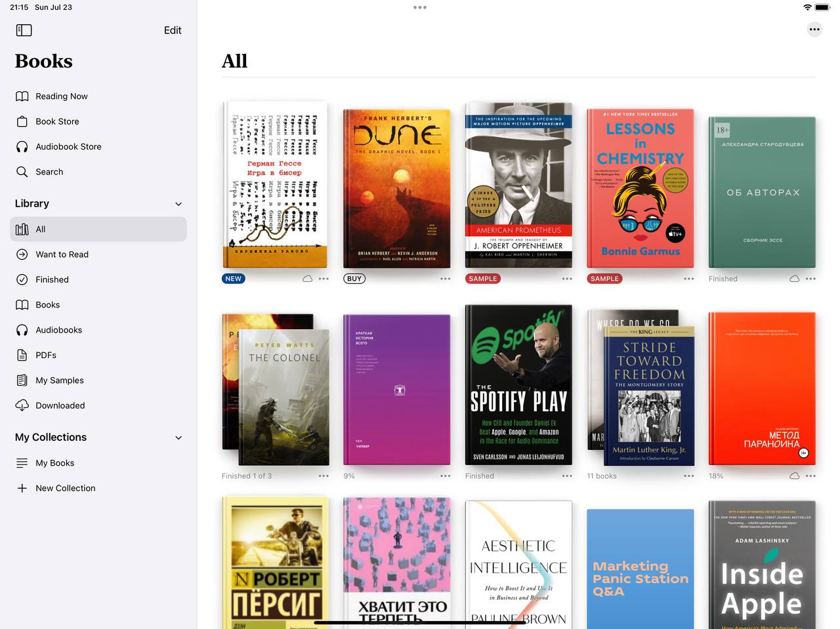840x629 pixels.
Task: Tap cloud download icon for Метод Параноина
Action: (794, 476)
